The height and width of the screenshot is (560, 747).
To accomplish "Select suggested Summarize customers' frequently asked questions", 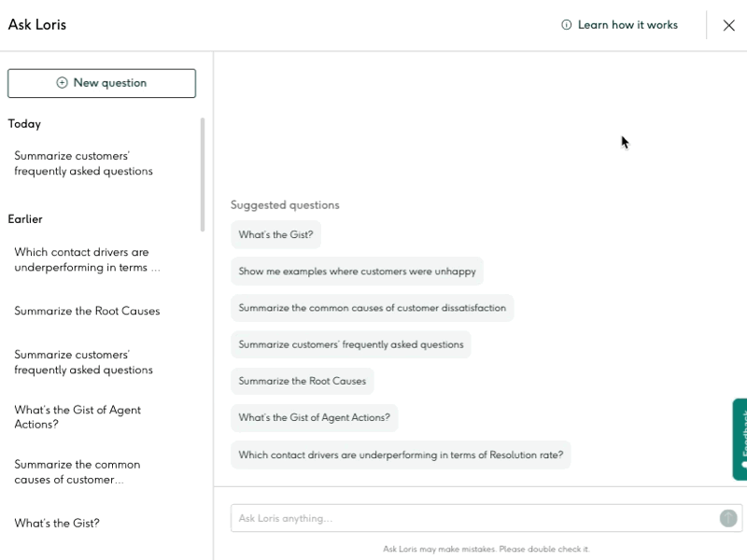I will coord(350,344).
